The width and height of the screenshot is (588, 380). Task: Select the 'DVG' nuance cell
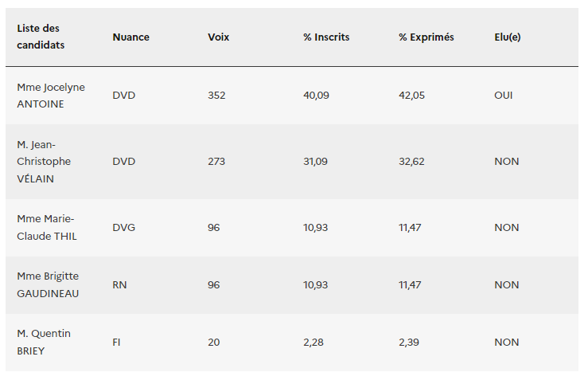pyautogui.click(x=123, y=227)
